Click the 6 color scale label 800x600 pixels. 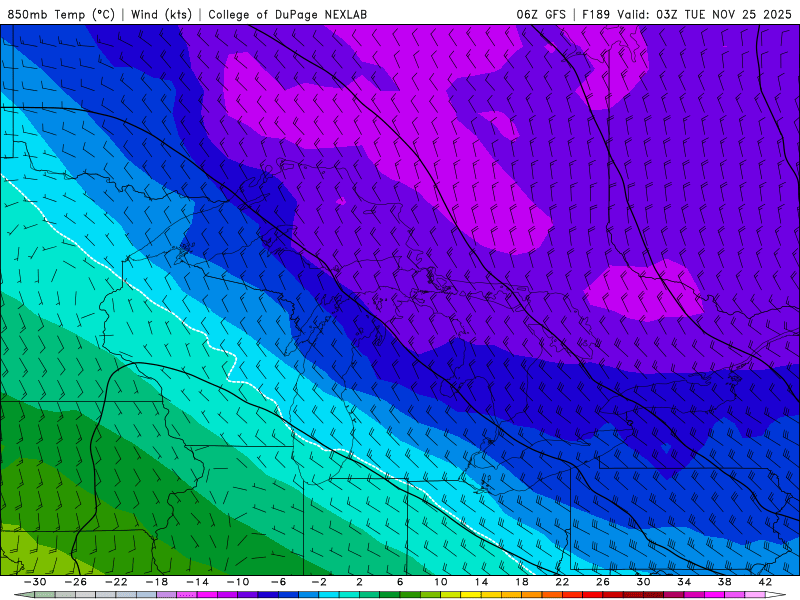click(401, 582)
